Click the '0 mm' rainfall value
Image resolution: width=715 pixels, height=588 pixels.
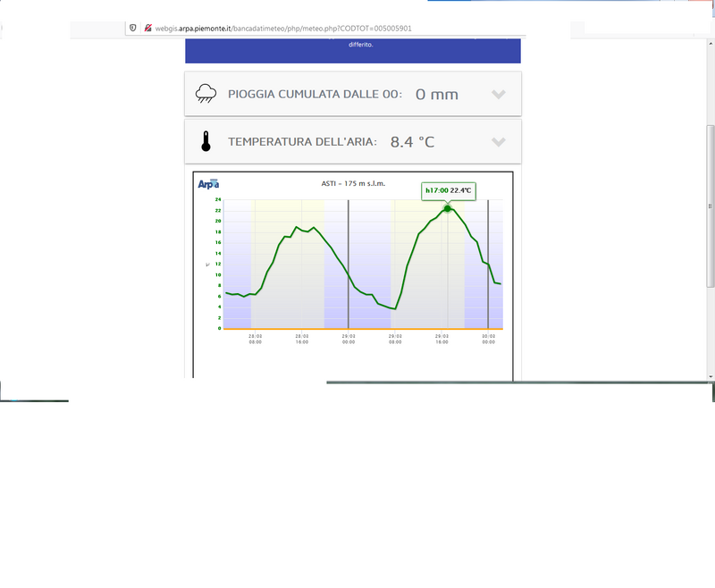pos(437,95)
